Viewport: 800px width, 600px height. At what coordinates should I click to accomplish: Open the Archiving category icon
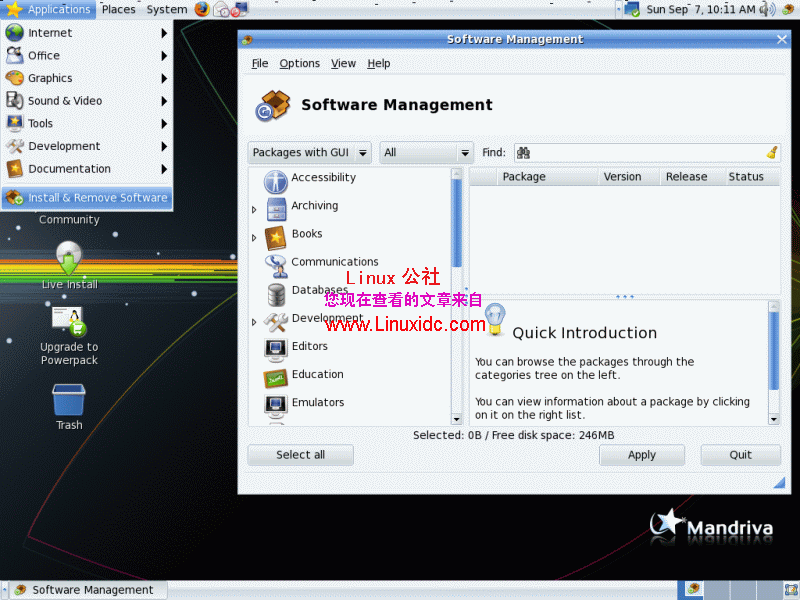click(x=278, y=210)
